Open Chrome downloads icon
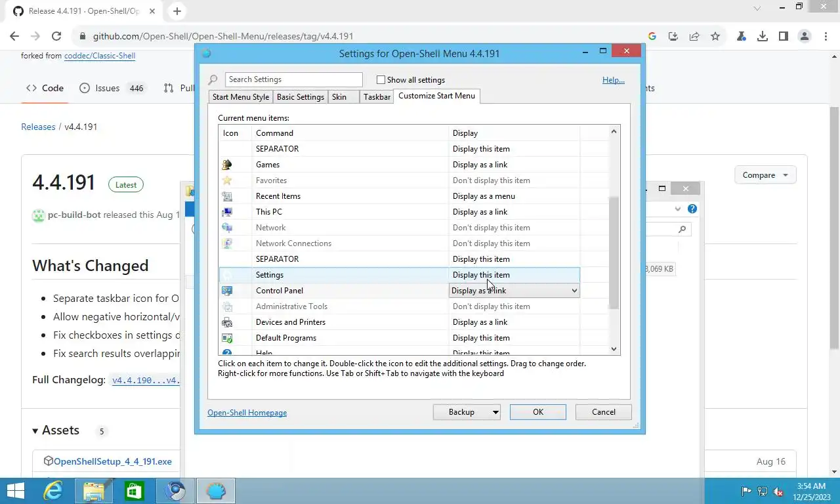840x504 pixels. (x=763, y=37)
